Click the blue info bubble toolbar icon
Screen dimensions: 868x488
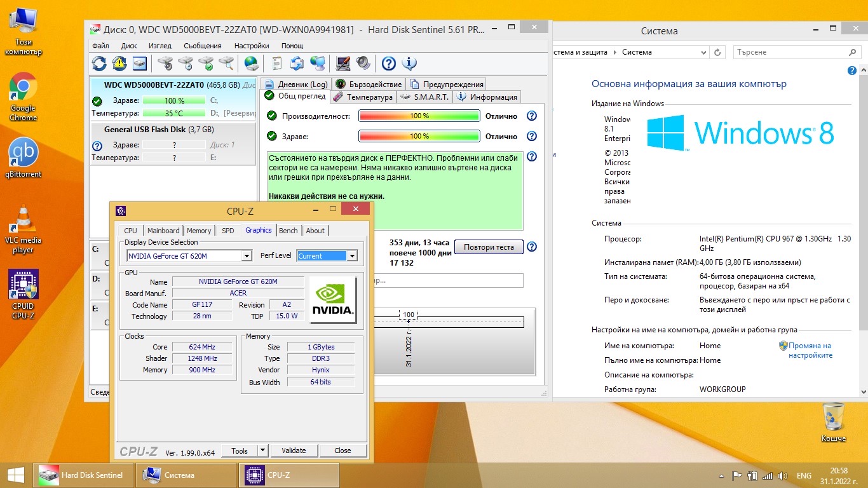pos(409,63)
